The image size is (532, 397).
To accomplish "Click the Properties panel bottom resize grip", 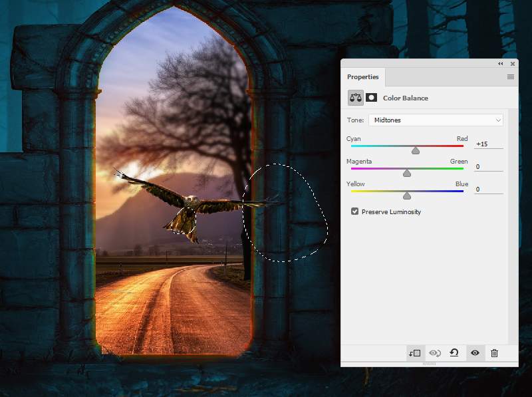I will click(x=429, y=364).
